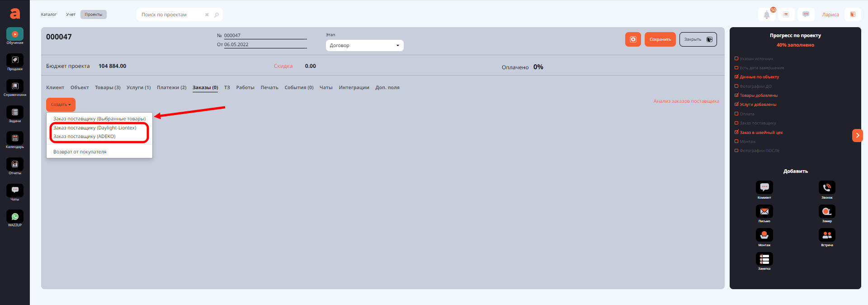Collapse the right panel with arrow
This screenshot has height=305, width=868.
point(857,135)
